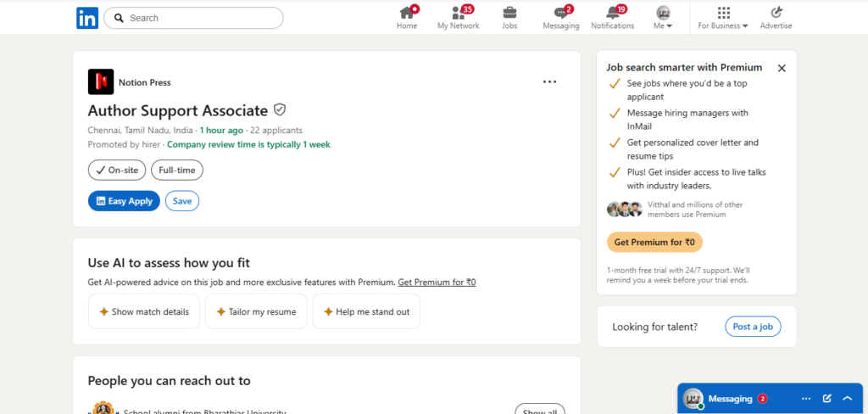Viewport: 868px width, 414px height.
Task: Open the three-dot job options menu
Action: tap(549, 82)
